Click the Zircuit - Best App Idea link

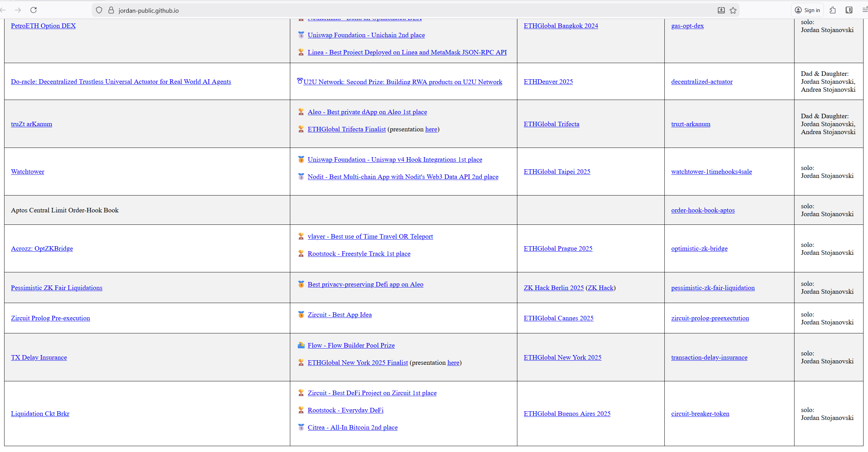[339, 315]
